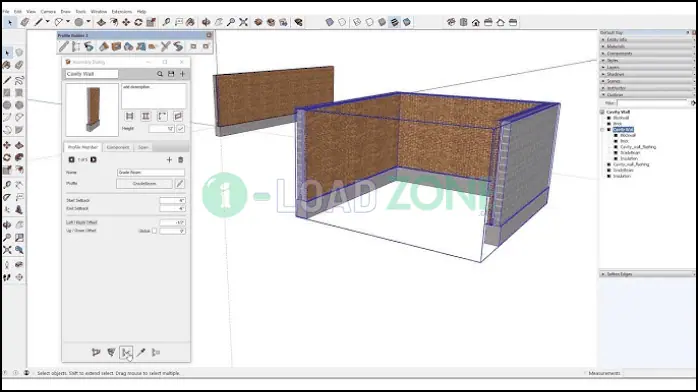Add a new assembly with the plus icon
Image resolution: width=698 pixels, height=392 pixels.
[x=183, y=74]
